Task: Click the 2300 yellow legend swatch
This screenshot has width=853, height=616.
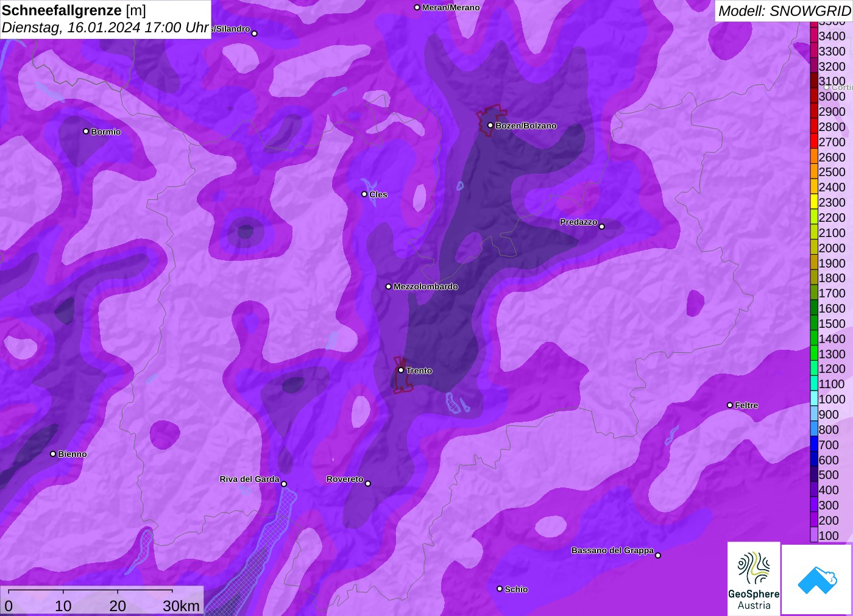Action: pos(814,202)
